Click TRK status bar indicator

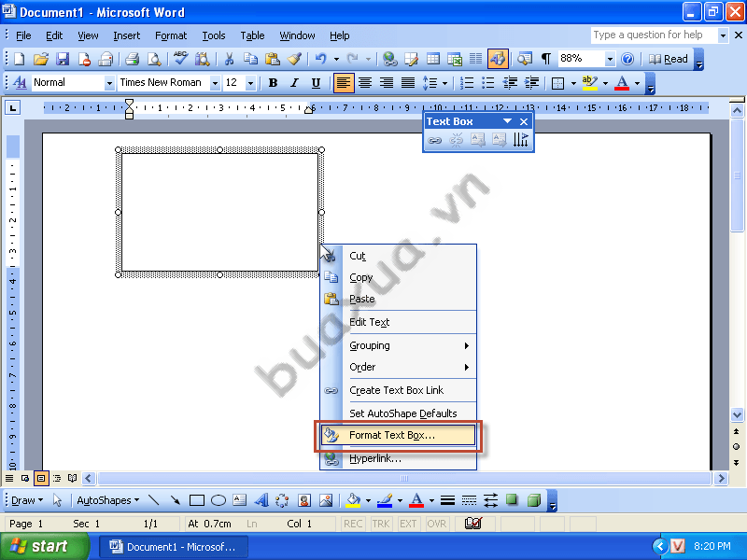tap(381, 524)
